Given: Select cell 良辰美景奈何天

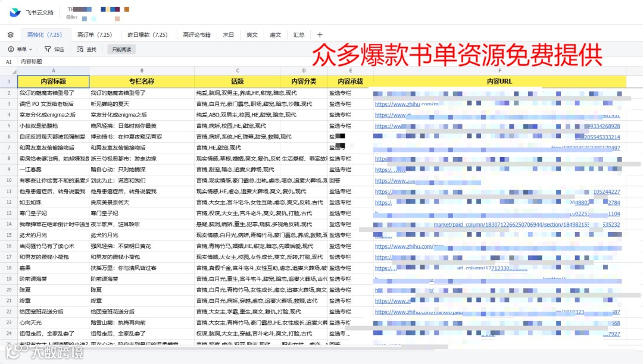Looking at the screenshot, I should [x=142, y=202].
